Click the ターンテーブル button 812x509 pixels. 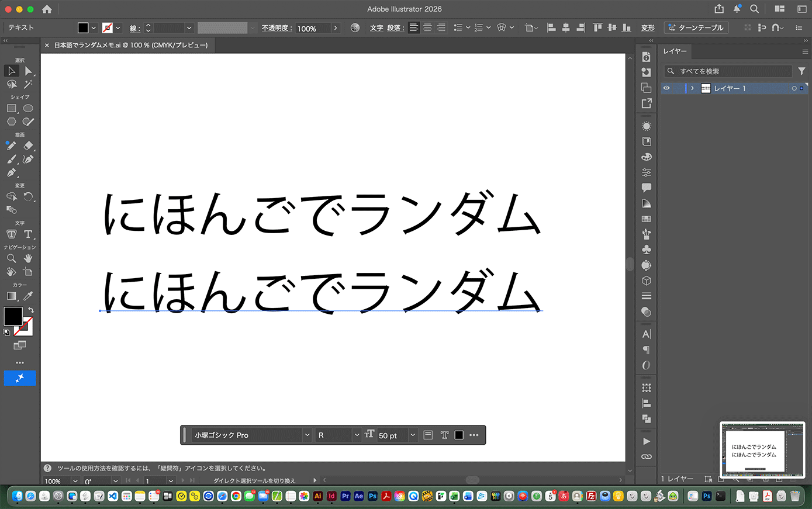tap(696, 27)
